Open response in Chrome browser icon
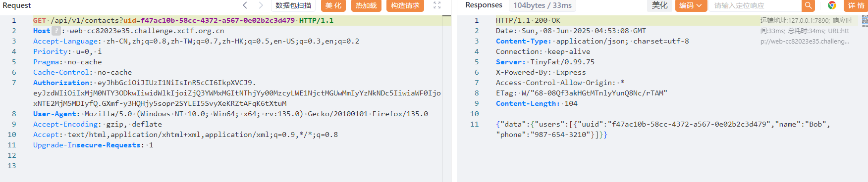868x182 pixels. 832,5
